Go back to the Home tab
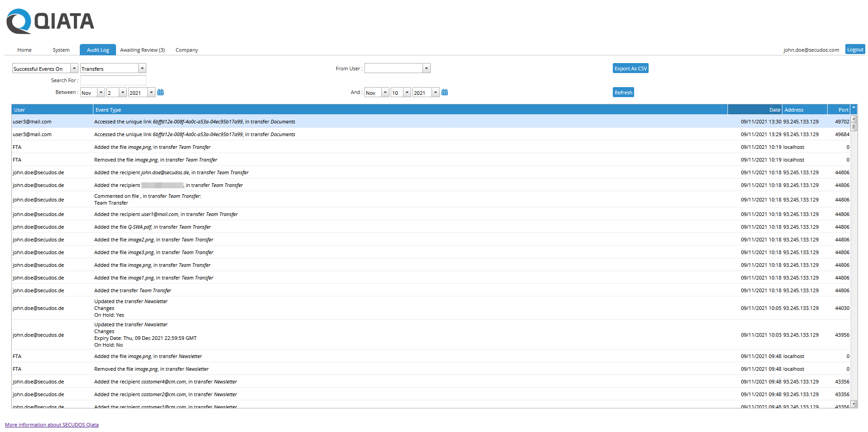This screenshot has width=868, height=432. (x=24, y=50)
